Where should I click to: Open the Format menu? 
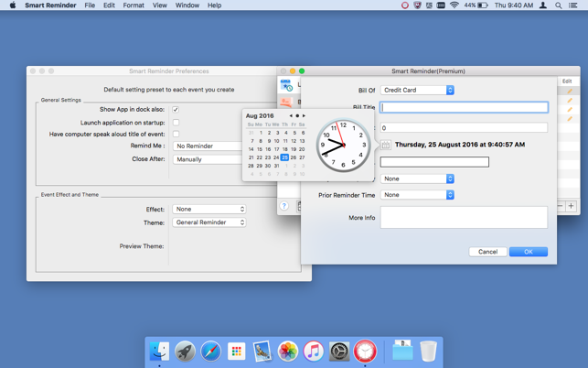coord(134,5)
